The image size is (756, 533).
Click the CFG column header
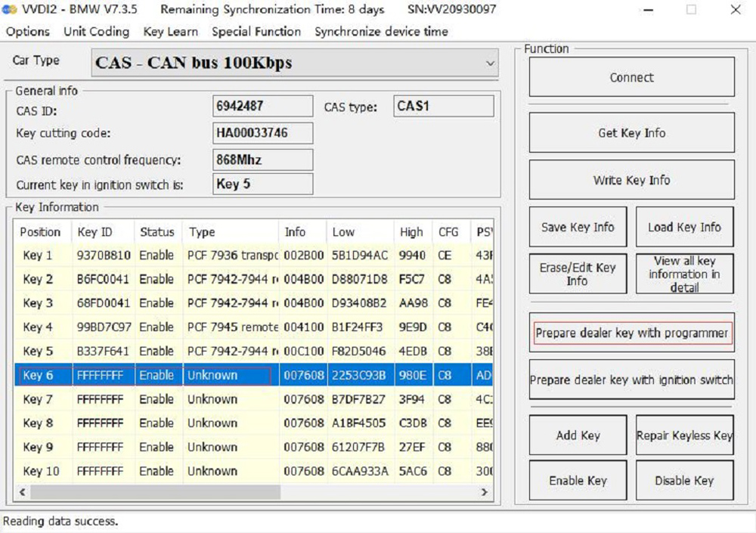tap(451, 232)
